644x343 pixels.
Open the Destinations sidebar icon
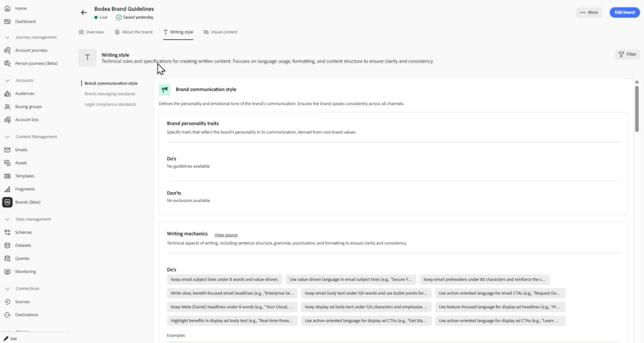(7, 315)
